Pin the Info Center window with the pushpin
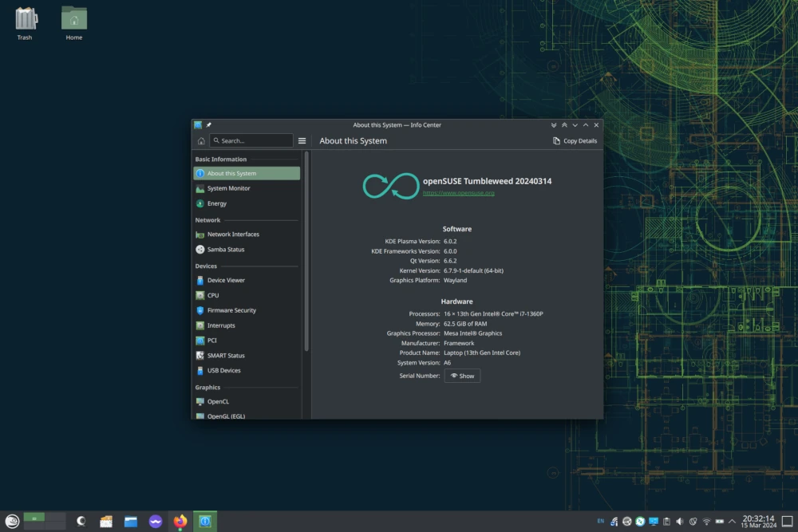This screenshot has height=532, width=798. pos(209,124)
